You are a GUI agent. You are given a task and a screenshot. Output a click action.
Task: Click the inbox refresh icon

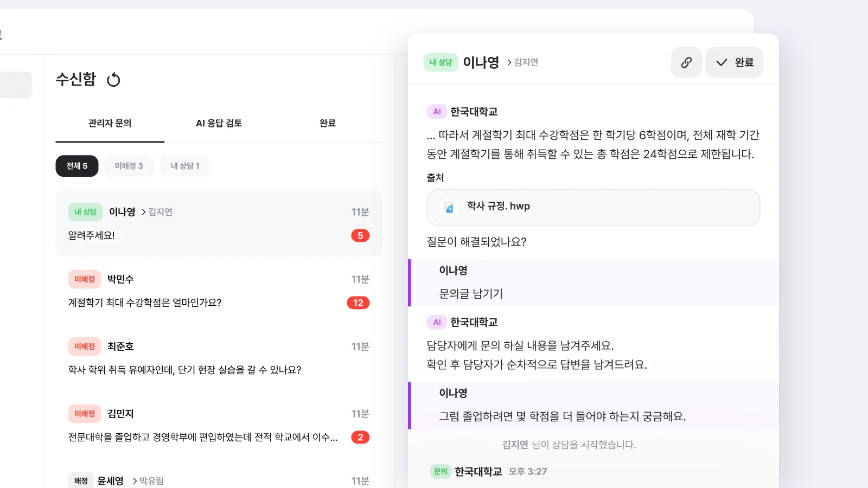[x=113, y=80]
